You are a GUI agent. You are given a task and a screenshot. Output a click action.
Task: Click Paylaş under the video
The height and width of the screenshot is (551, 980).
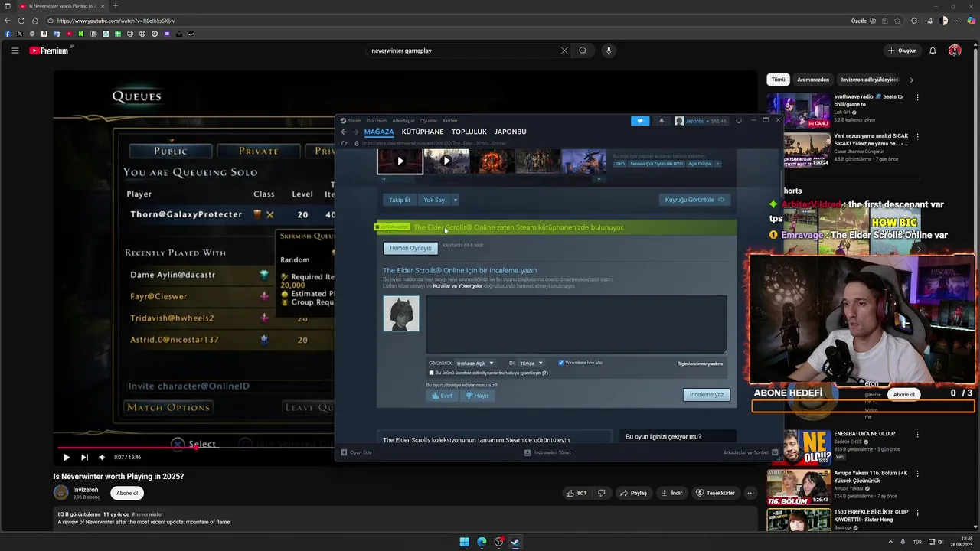coord(633,493)
